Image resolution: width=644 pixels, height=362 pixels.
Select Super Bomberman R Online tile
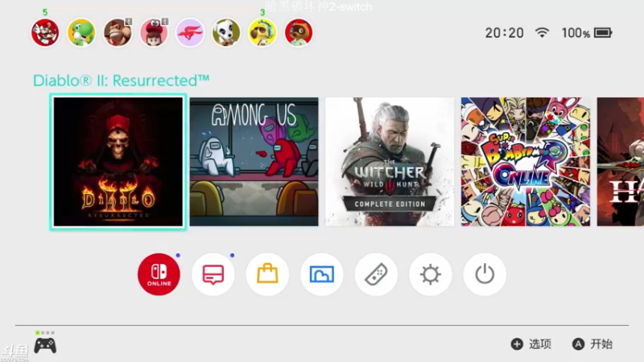(526, 162)
